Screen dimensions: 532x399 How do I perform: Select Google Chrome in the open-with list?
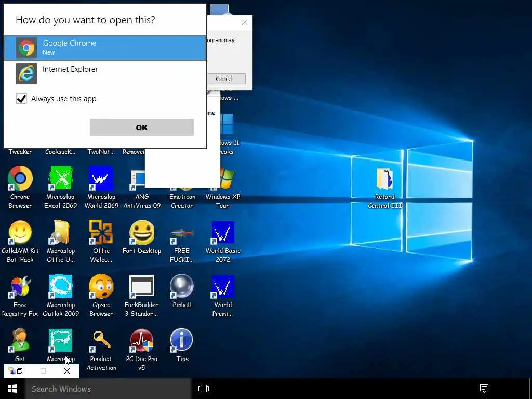pos(105,48)
